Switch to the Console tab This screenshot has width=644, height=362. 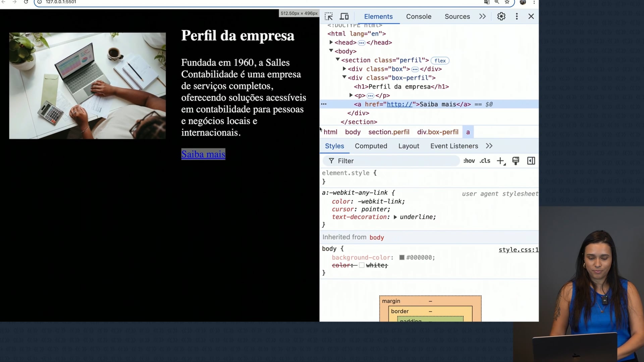coord(419,16)
